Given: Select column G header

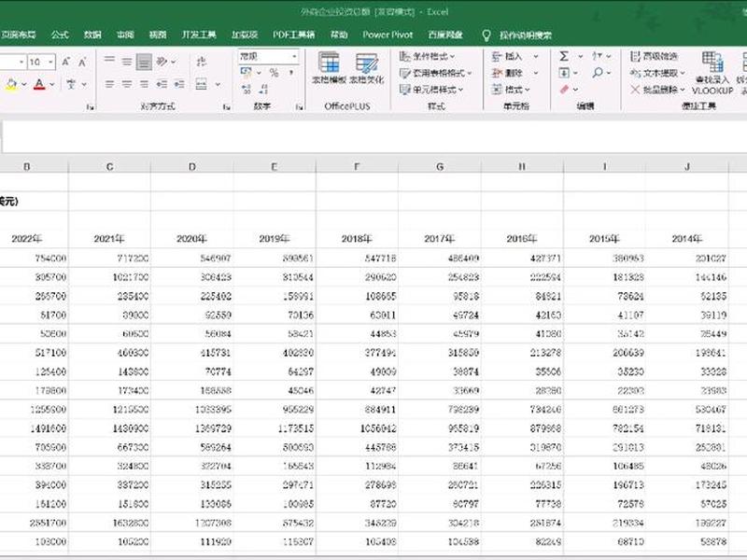Looking at the screenshot, I should (x=439, y=167).
